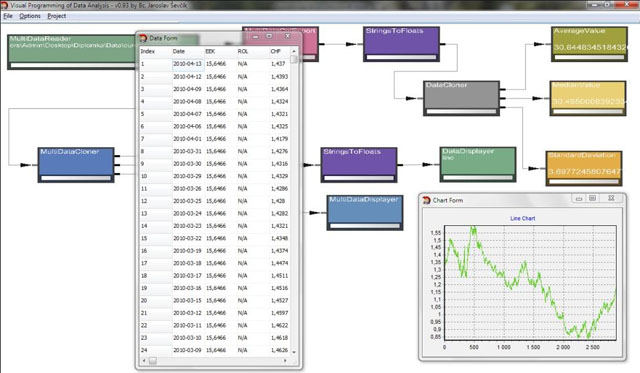Click the AverageValue result node
This screenshot has height=373, width=640.
click(x=589, y=44)
